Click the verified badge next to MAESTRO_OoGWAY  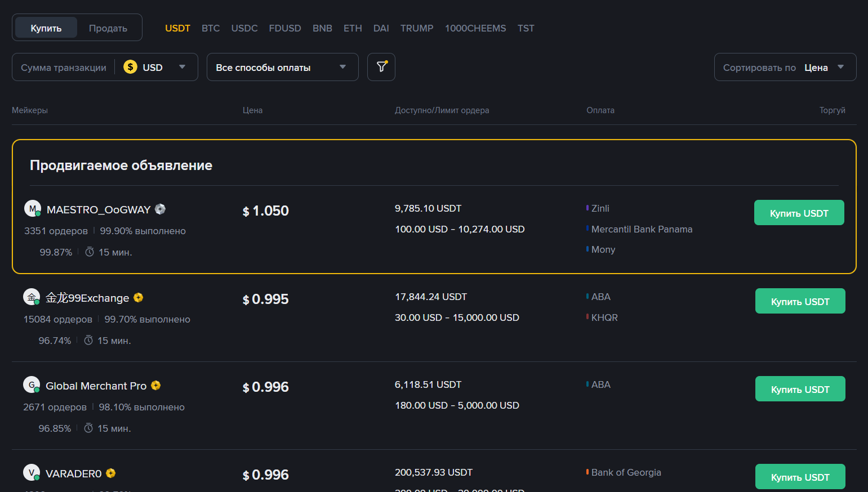(x=160, y=209)
